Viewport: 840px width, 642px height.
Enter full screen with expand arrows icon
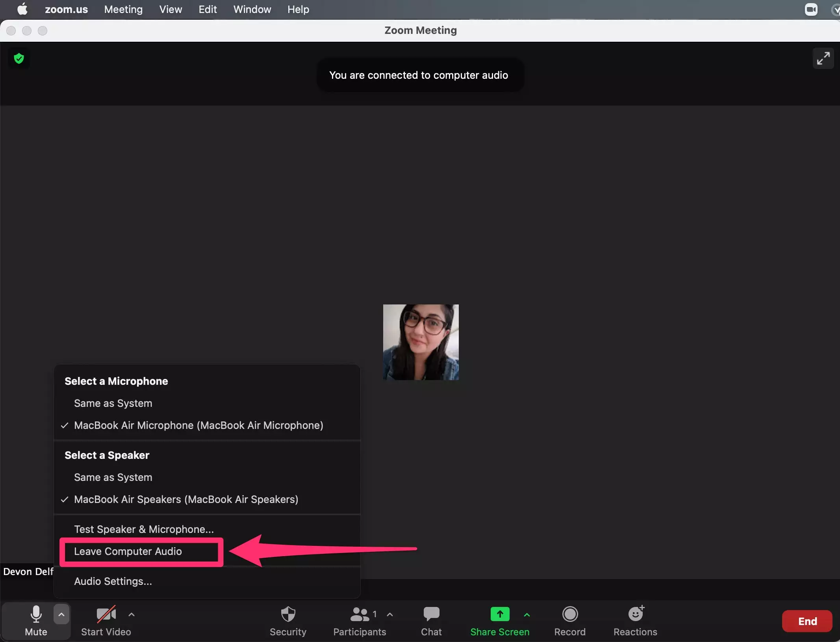pyautogui.click(x=823, y=59)
